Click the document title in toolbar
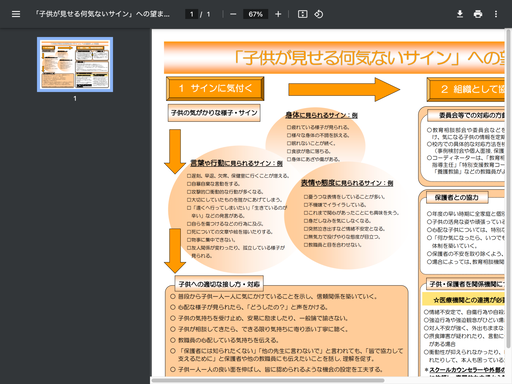512x384 pixels. 103,14
